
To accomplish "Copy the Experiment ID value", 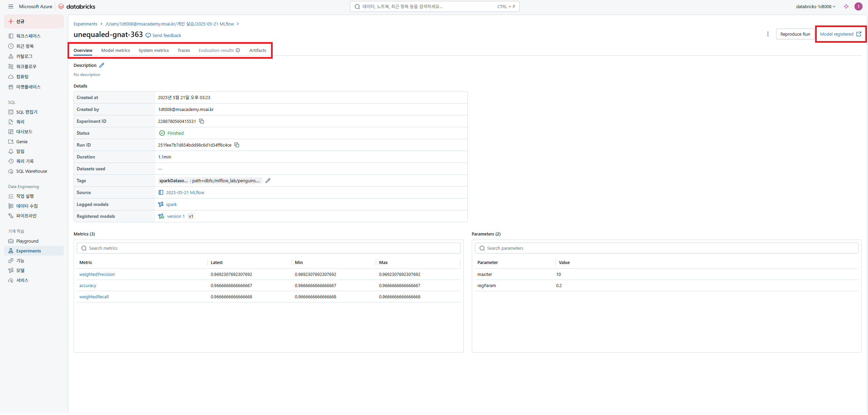I will [x=201, y=121].
